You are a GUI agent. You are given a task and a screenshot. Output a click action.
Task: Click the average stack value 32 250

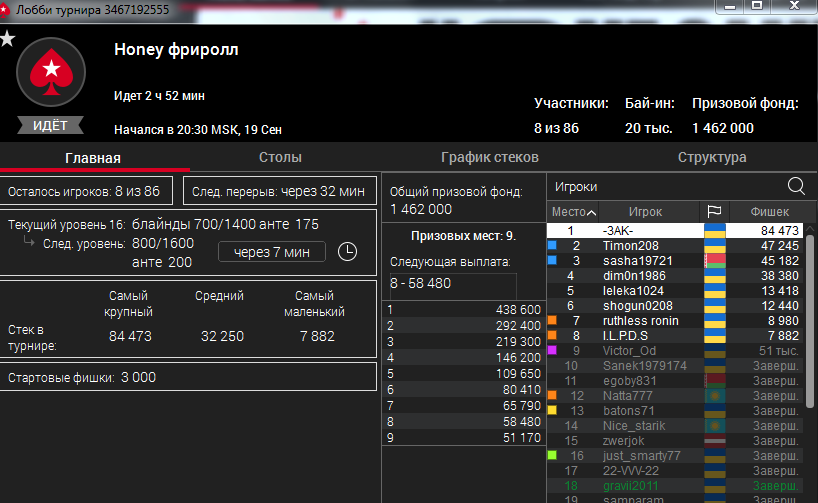tap(222, 337)
